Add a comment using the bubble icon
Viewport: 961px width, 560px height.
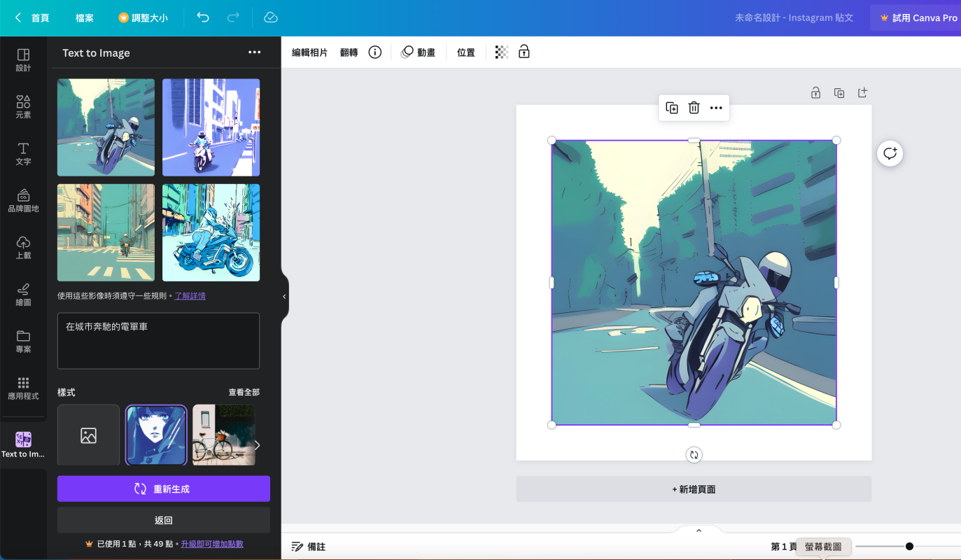(890, 153)
